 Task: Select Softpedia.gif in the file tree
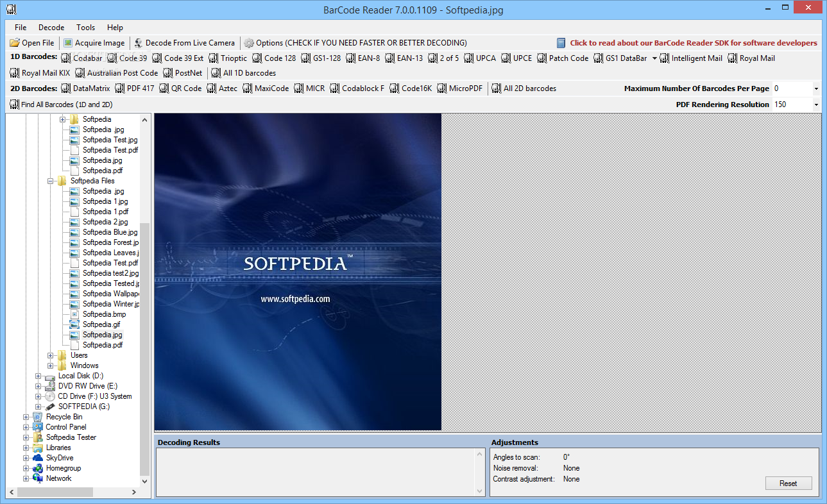pyautogui.click(x=101, y=324)
